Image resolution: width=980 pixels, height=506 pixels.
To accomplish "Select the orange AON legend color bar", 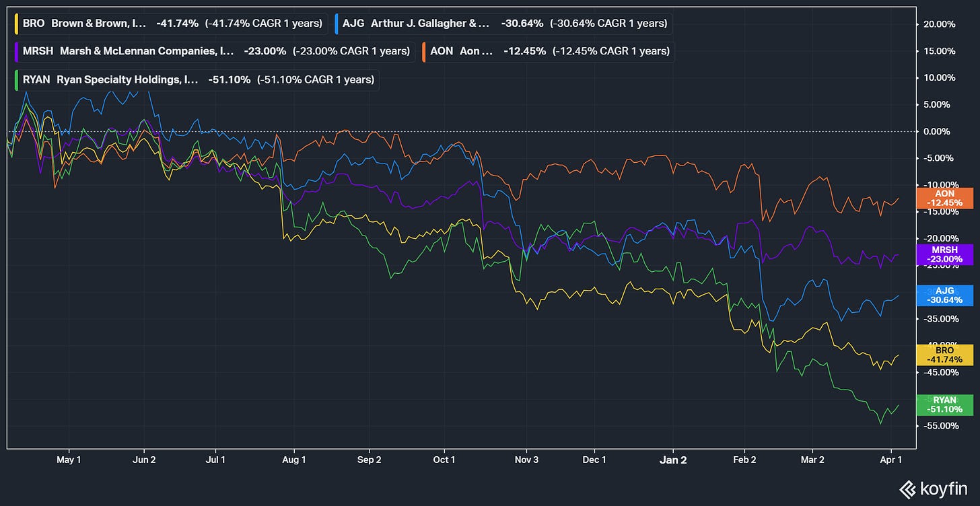I will coord(425,51).
